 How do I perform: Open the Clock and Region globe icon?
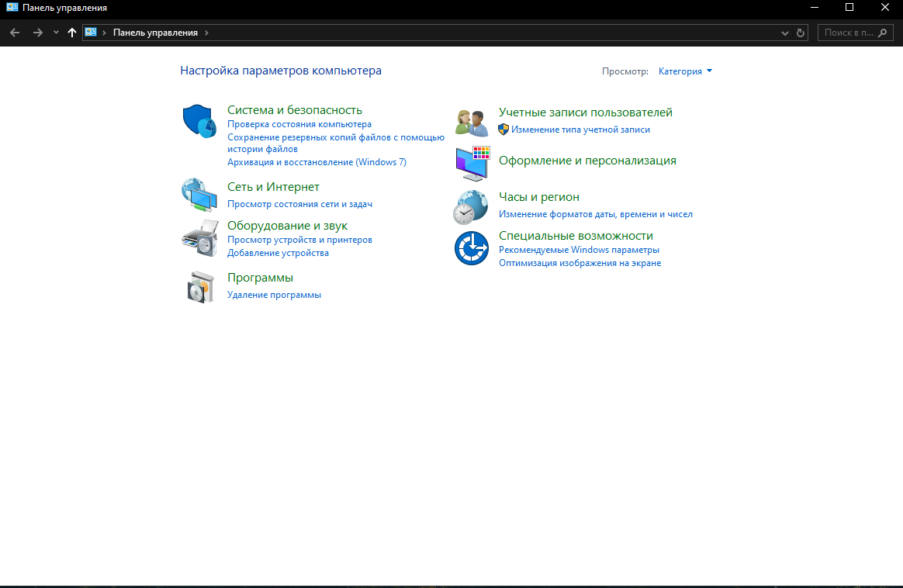[470, 207]
